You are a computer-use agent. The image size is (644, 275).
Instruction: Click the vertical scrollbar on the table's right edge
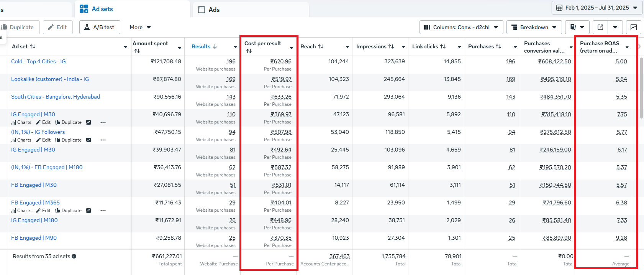[641, 88]
